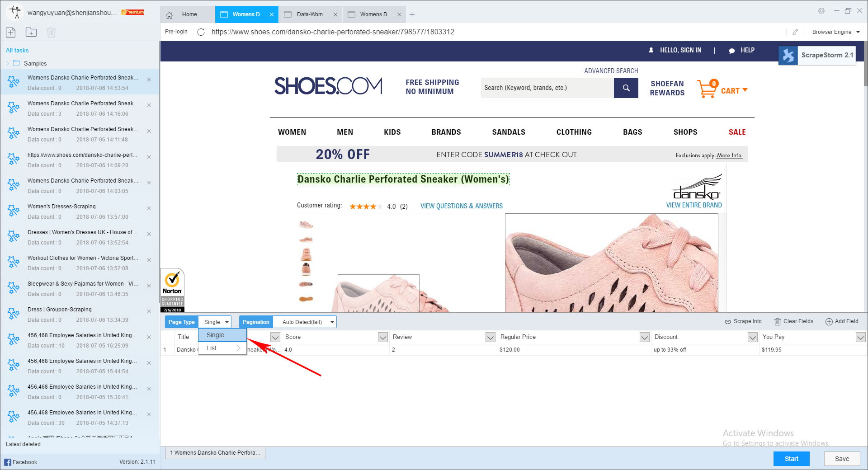Open settings gear icon in title bar
Image resolution: width=868 pixels, height=470 pixels.
[x=821, y=11]
